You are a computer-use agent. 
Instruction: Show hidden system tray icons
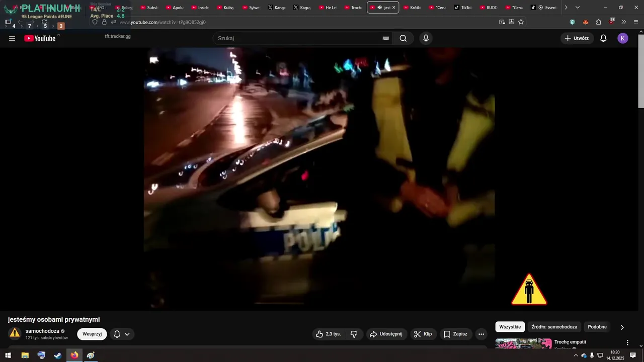[x=576, y=355]
